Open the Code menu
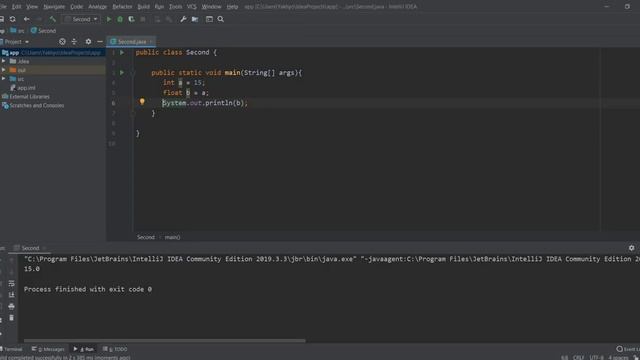 (x=77, y=7)
